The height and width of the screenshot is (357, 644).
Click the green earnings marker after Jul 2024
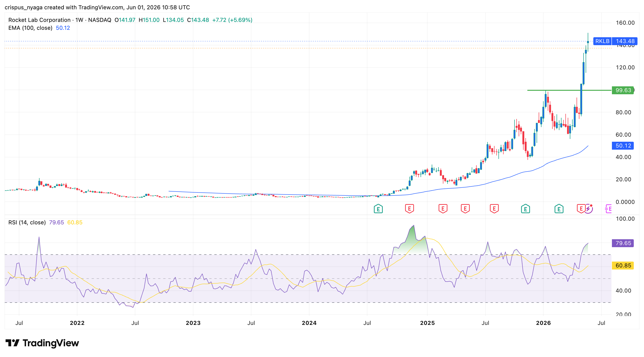(378, 209)
